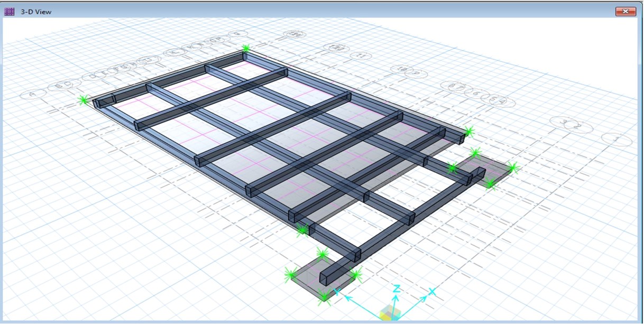Click the leftmost green support of bottom footing
Viewport: 644px width, 324px height.
tap(290, 274)
